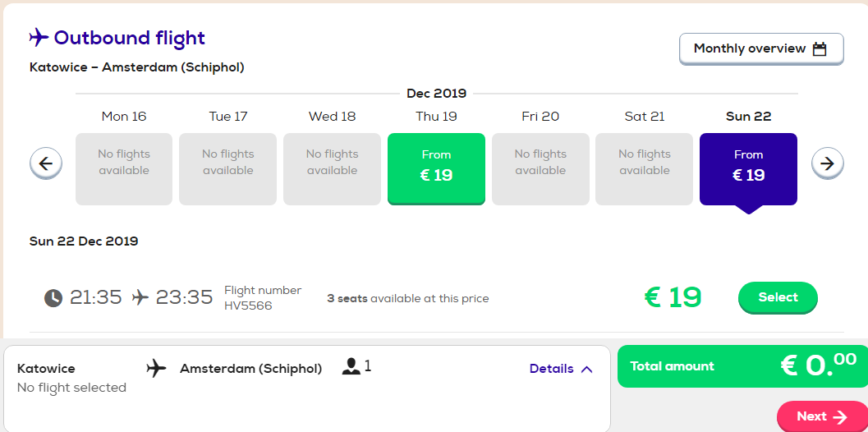Open the Monthly overview

point(761,48)
